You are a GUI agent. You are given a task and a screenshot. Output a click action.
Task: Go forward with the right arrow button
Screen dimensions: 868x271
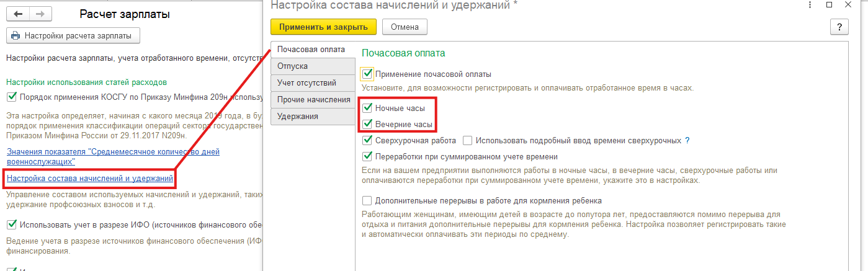pyautogui.click(x=40, y=14)
